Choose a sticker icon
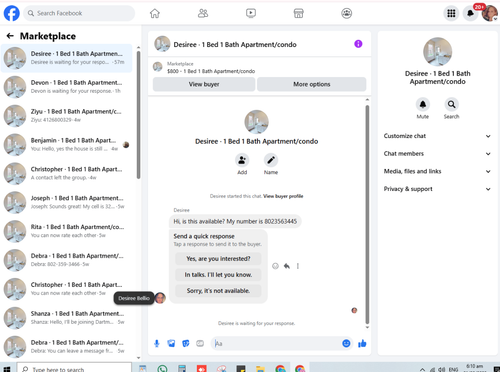The height and width of the screenshot is (372, 500). (186, 344)
